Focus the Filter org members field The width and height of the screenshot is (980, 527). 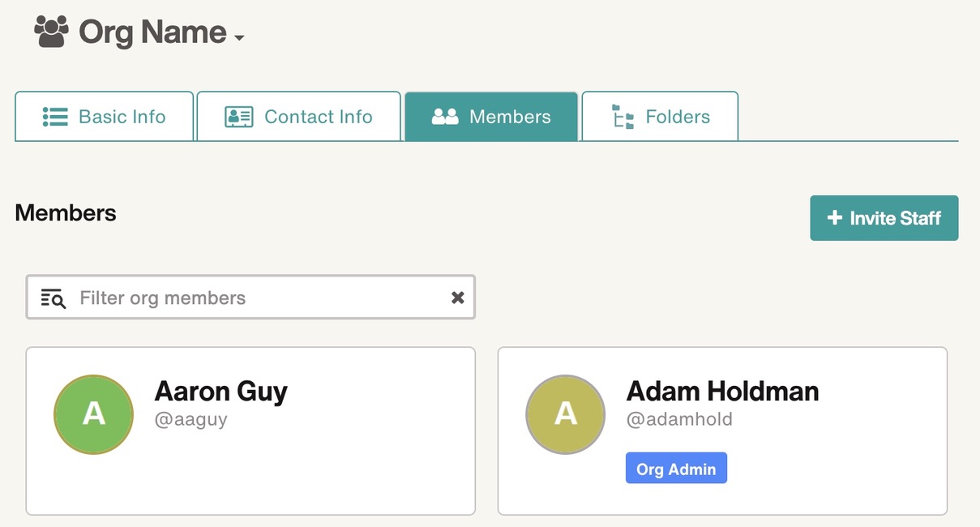(x=250, y=298)
